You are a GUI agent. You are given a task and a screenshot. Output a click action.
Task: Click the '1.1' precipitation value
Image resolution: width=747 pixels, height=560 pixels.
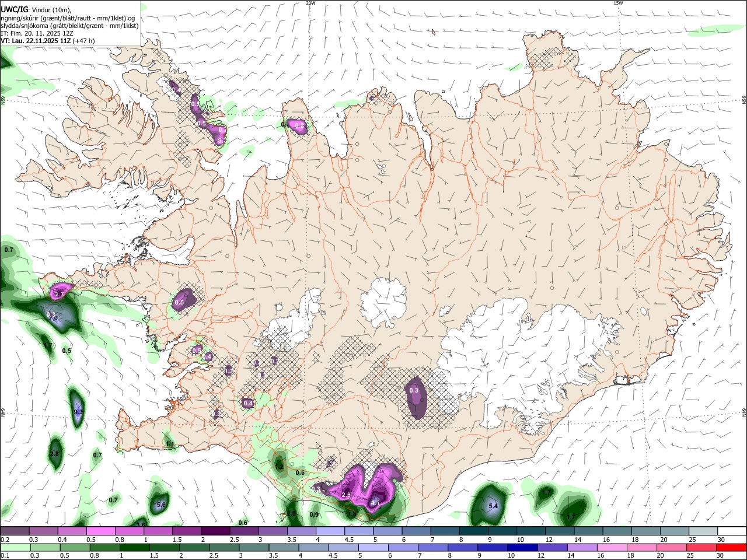(x=170, y=444)
